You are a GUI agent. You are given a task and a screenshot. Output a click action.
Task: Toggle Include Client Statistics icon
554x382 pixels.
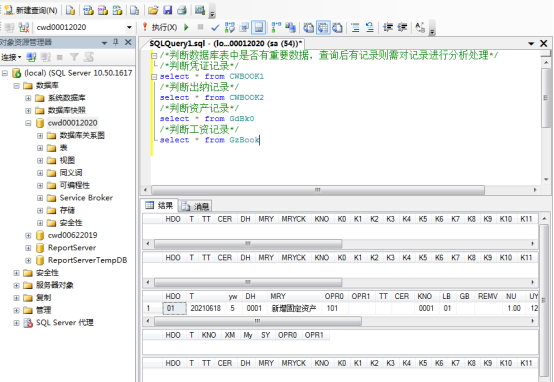(290, 27)
